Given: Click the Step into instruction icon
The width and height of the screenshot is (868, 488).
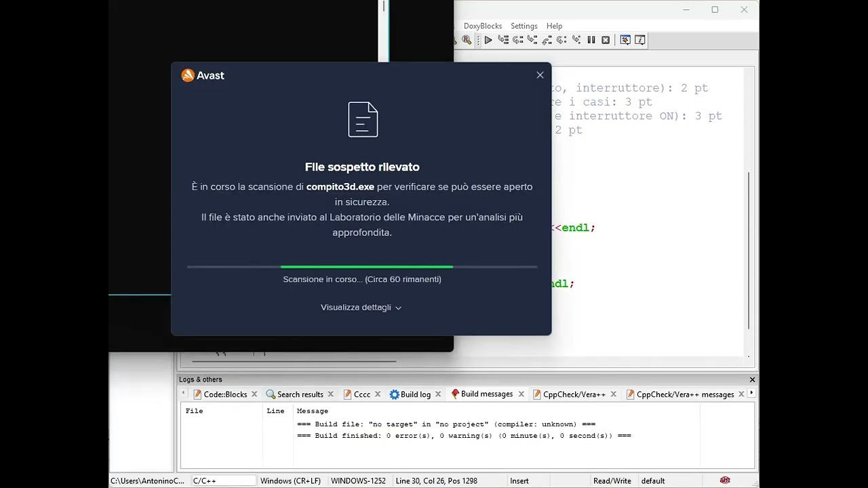Looking at the screenshot, I should click(x=576, y=40).
